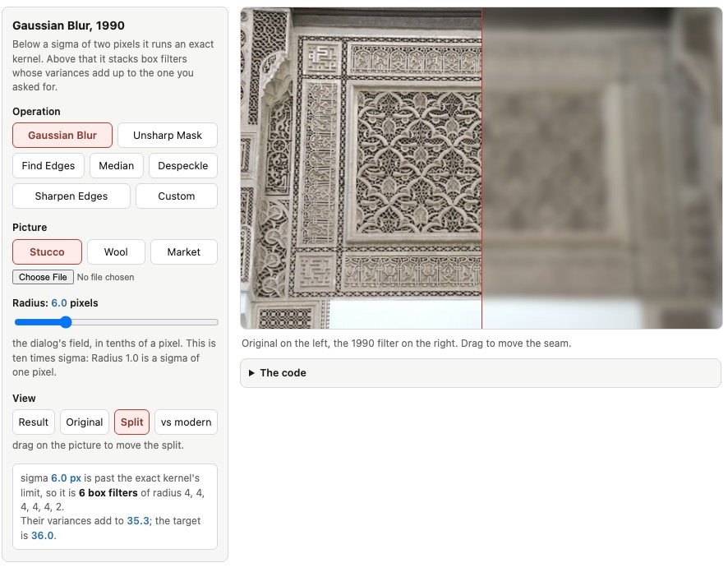This screenshot has height=572, width=728.
Task: Click the variance sum 35.3 value
Action: pyautogui.click(x=138, y=521)
